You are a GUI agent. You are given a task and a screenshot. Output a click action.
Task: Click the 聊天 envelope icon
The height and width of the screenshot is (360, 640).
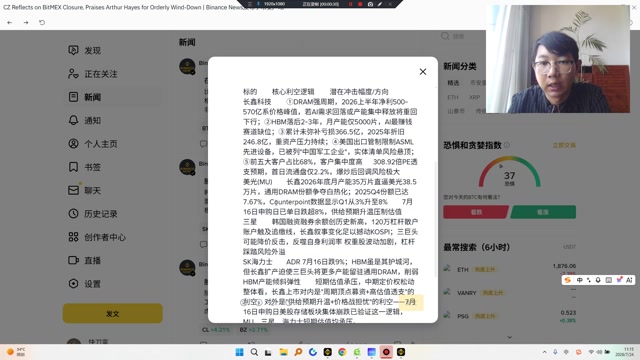click(73, 190)
